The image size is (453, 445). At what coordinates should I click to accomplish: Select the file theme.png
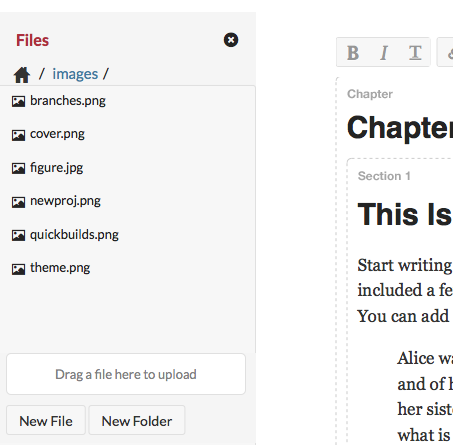(x=60, y=268)
